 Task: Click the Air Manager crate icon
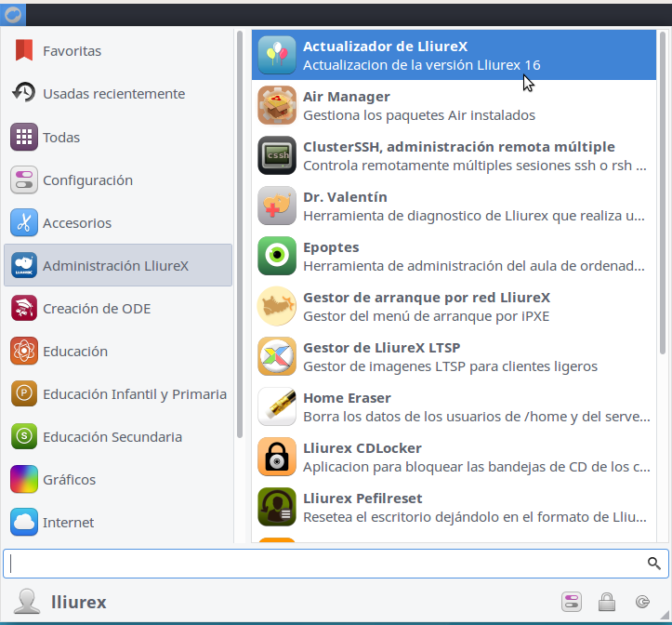276,105
